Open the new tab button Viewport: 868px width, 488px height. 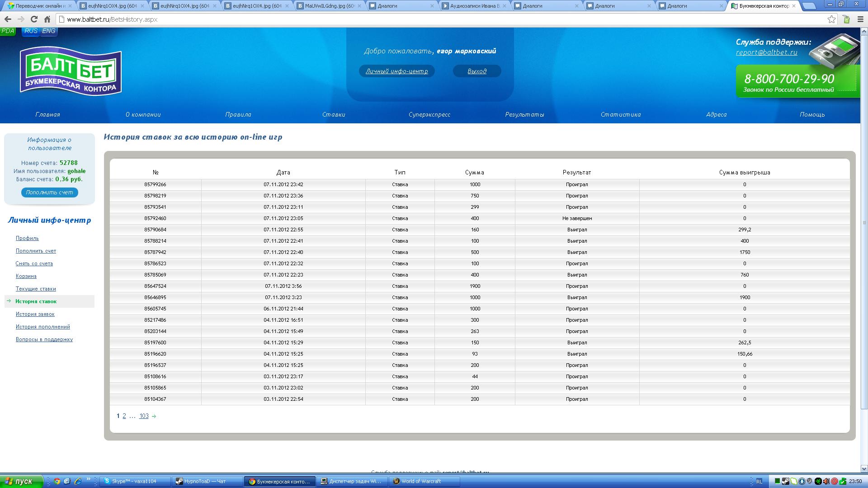tap(809, 6)
